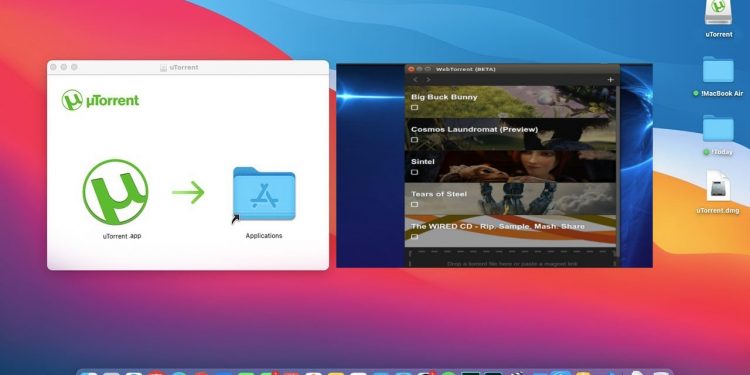750x375 pixels.
Task: Click the uTorrent.app label text
Action: point(122,236)
